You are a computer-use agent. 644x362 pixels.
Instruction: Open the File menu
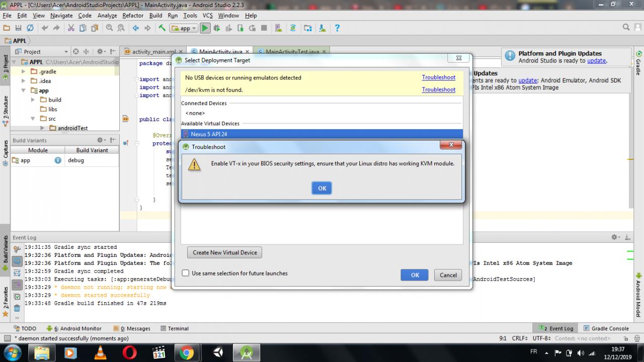pos(7,16)
